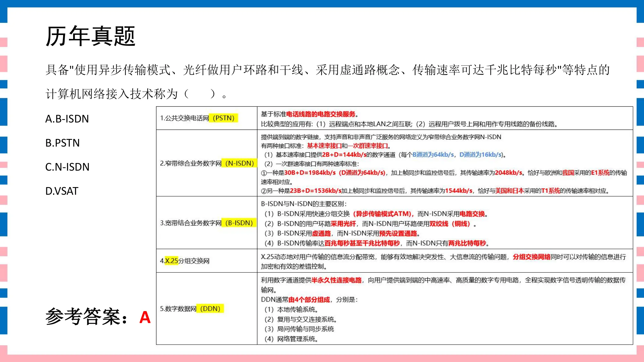Click the line （4）网络管理系统
644x362 pixels.
[x=291, y=339]
